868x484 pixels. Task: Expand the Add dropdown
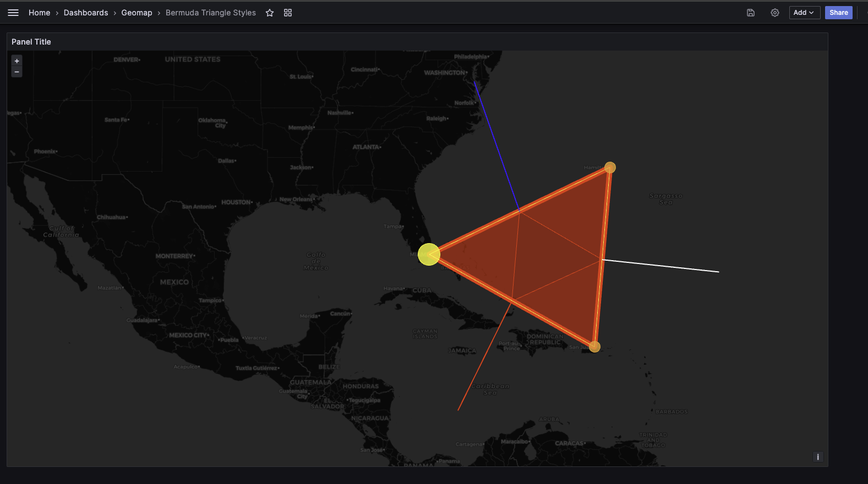(804, 13)
